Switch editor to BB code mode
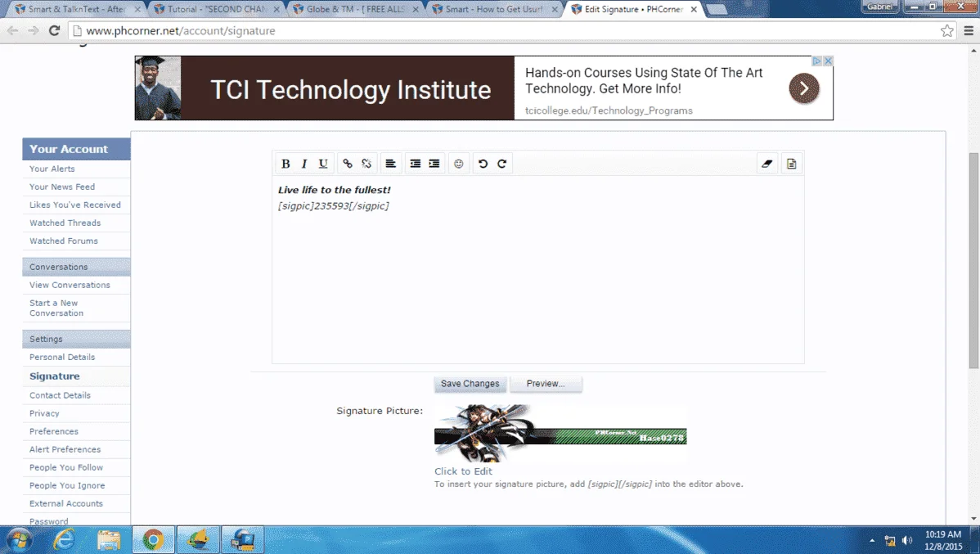This screenshot has width=980, height=554. (x=791, y=164)
